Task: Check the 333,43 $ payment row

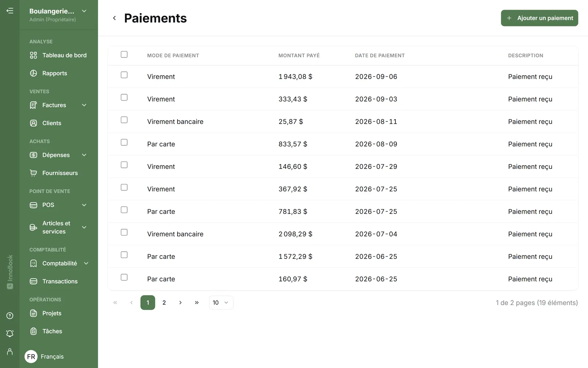Action: click(x=124, y=97)
